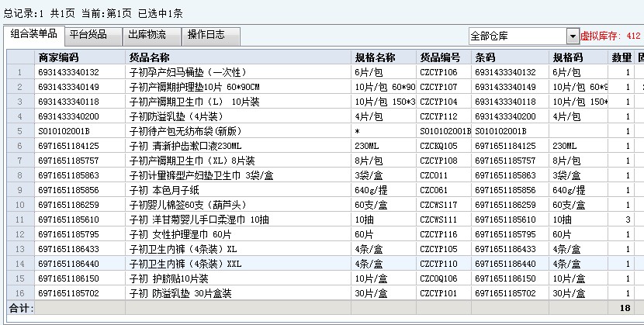Click 货品编号 cell CZCYP112
The image size is (644, 325).
tap(444, 116)
